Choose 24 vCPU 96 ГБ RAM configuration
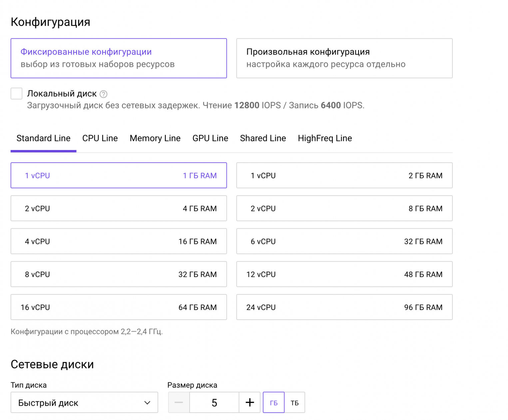 pos(344,307)
